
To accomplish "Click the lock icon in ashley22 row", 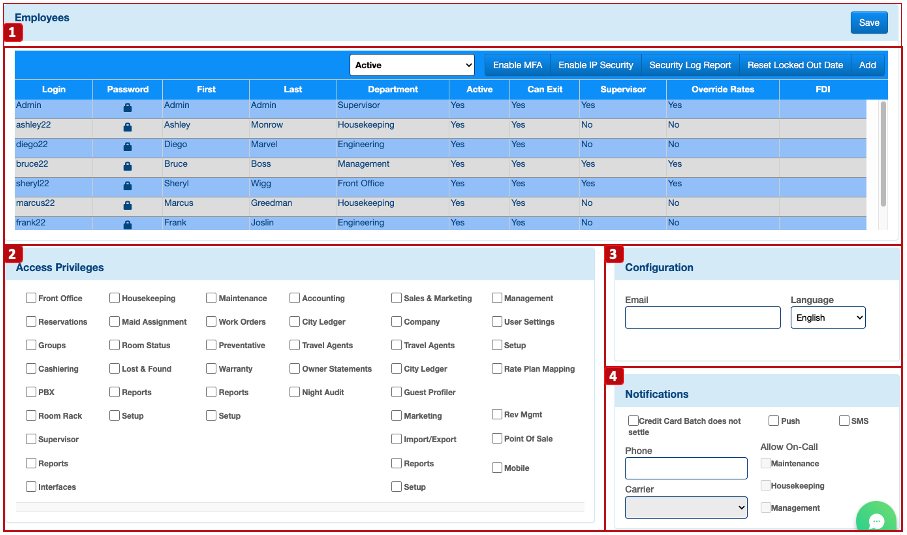I will click(x=128, y=127).
